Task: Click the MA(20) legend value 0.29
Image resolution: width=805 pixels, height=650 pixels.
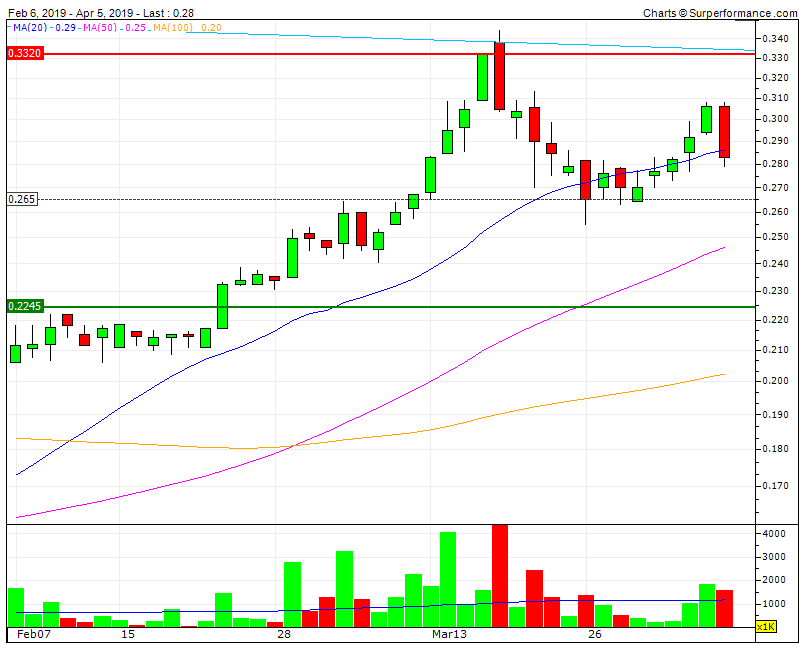Action: pos(66,27)
